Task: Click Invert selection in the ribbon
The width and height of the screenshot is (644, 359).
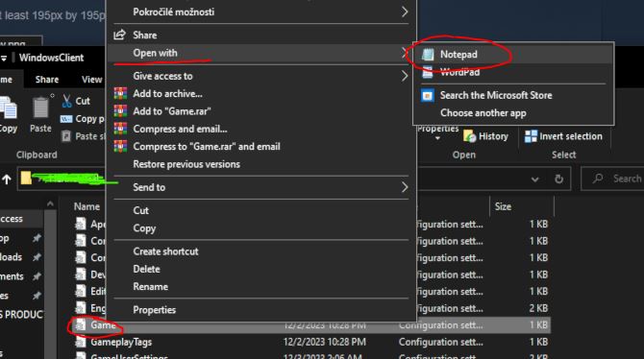Action: click(x=563, y=136)
